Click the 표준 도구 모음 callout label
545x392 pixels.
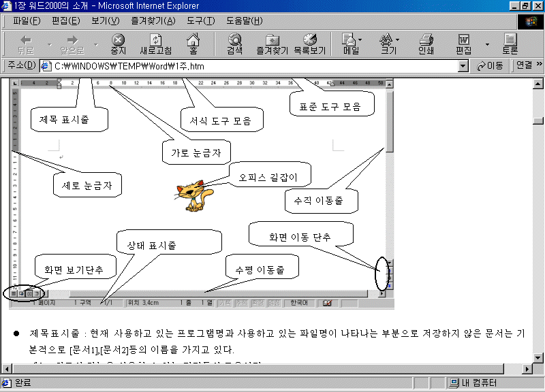[x=330, y=106]
